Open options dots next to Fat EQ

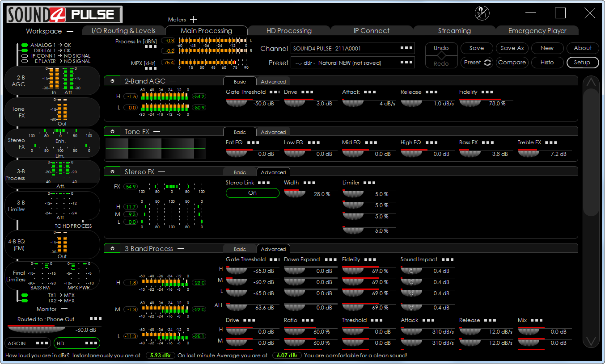253,142
